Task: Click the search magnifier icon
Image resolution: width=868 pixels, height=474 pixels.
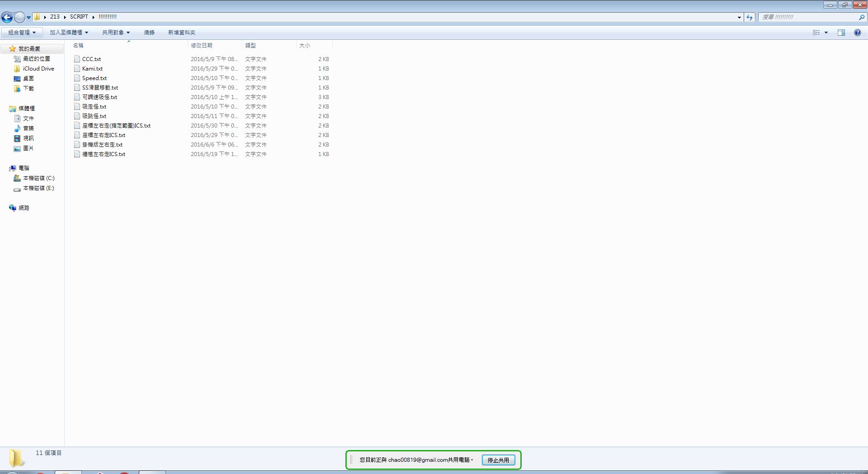Action: 861,17
